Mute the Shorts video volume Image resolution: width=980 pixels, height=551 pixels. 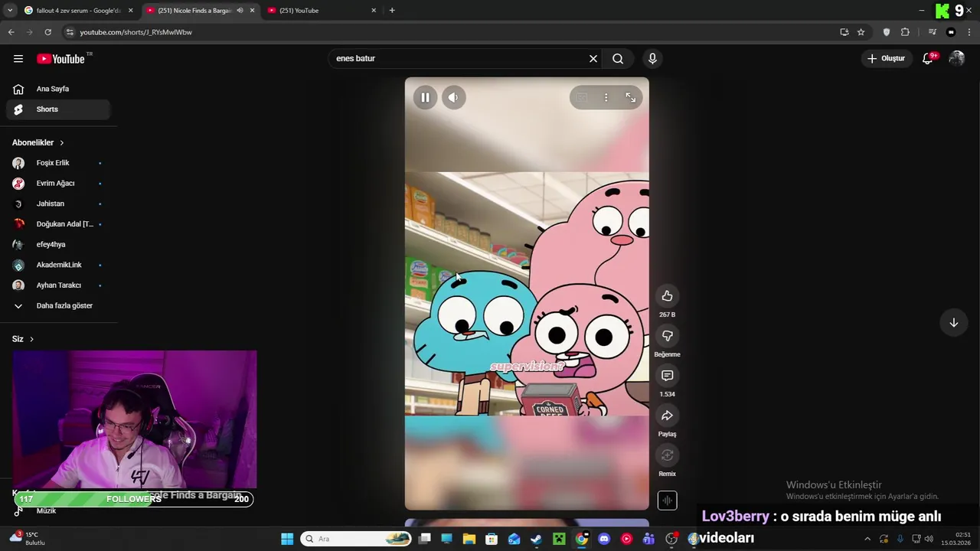point(453,97)
